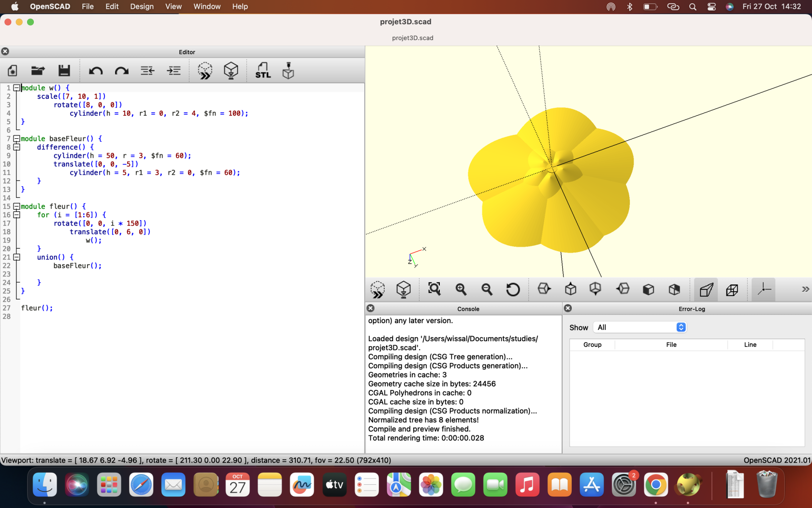Sort Error-Log by Line column

[750, 344]
